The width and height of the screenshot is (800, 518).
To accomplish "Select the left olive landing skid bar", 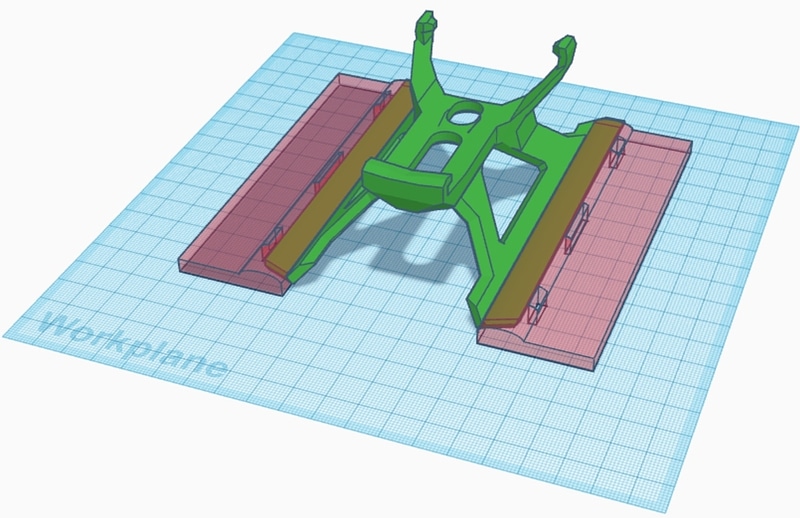I will tap(341, 180).
